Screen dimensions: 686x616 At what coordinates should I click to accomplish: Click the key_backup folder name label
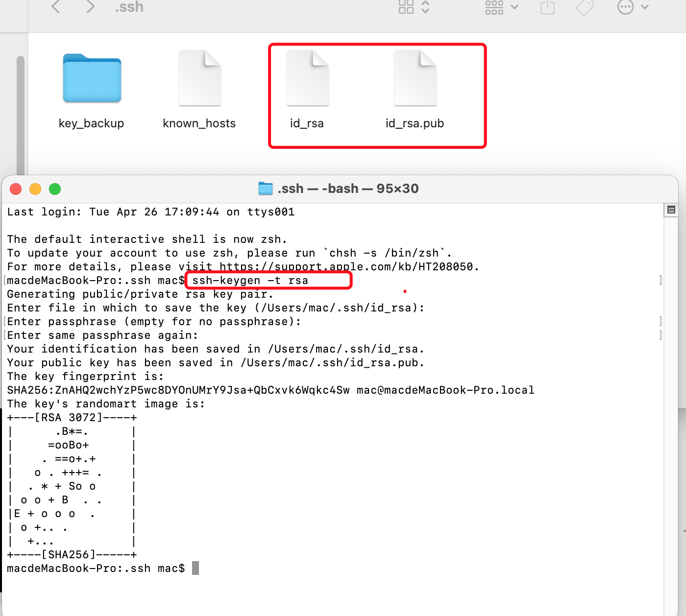(91, 123)
